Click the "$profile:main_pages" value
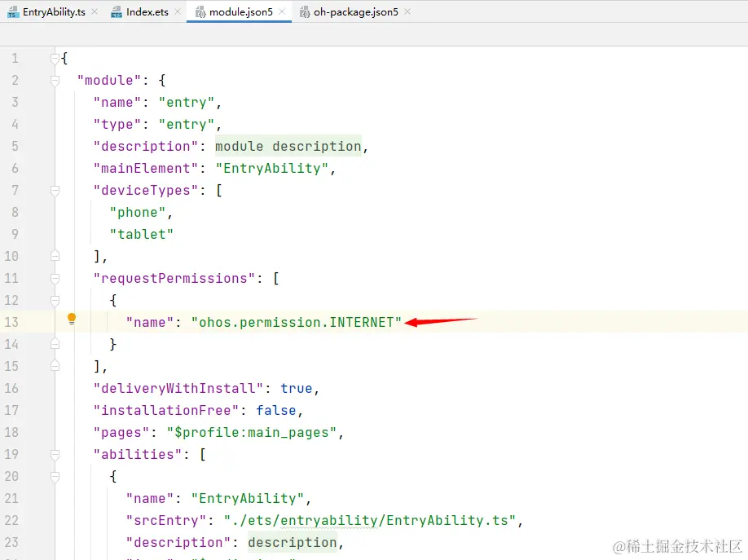This screenshot has height=560, width=748. click(252, 433)
